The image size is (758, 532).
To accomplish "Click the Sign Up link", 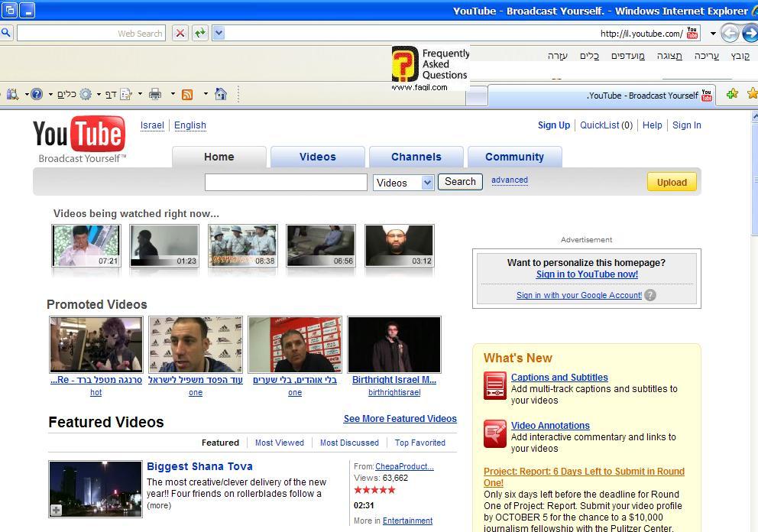I will (553, 125).
